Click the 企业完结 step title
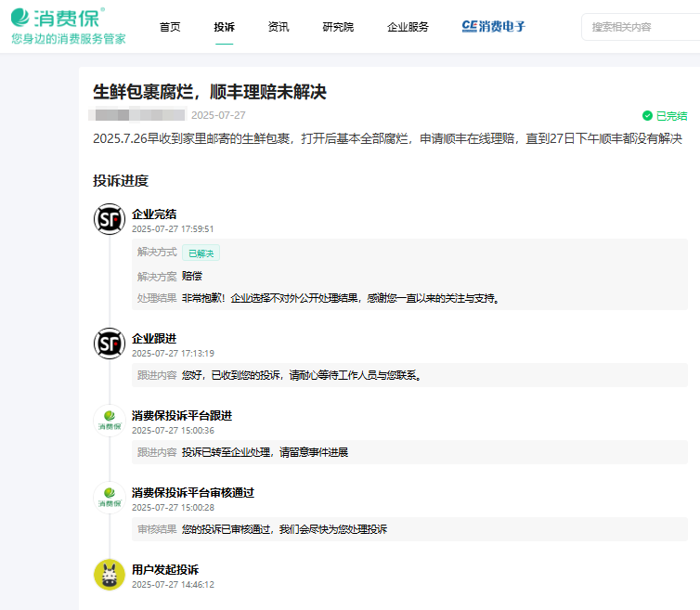Screen dimensions: 700x610 point(154,214)
